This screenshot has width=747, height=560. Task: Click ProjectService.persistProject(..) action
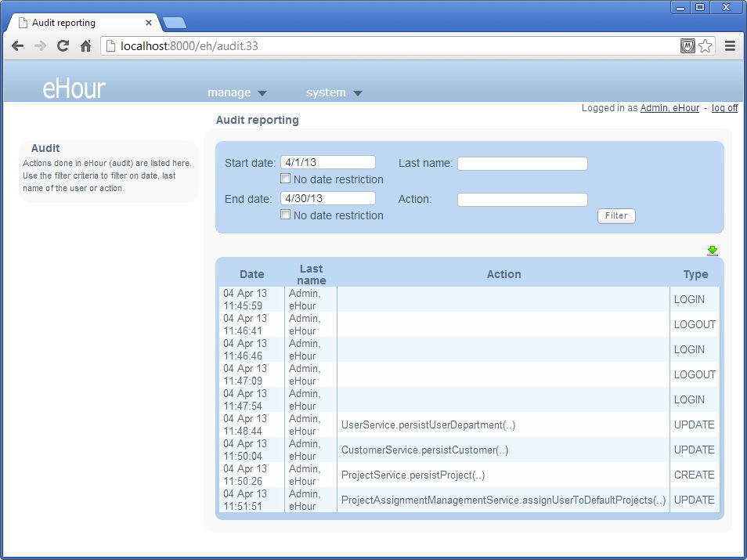click(x=413, y=475)
